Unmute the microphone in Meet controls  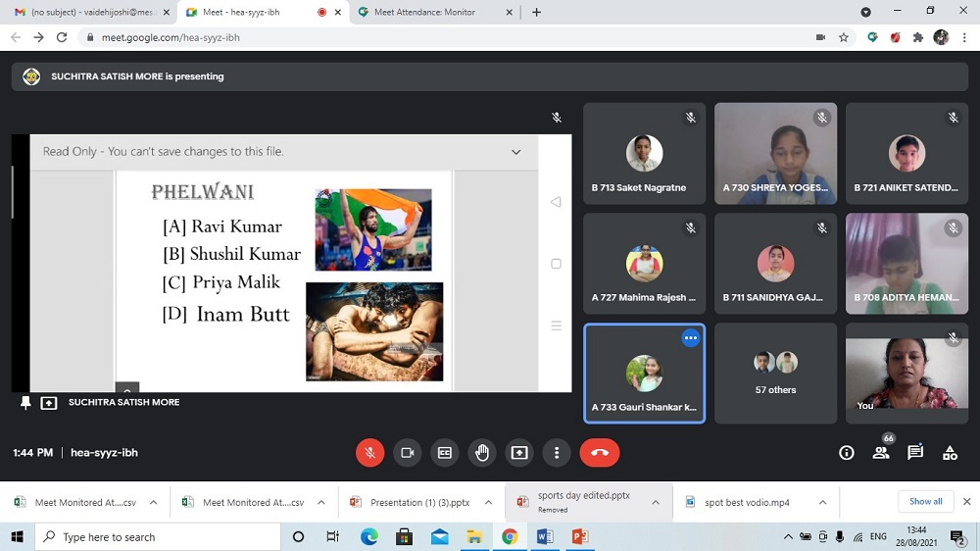point(369,453)
